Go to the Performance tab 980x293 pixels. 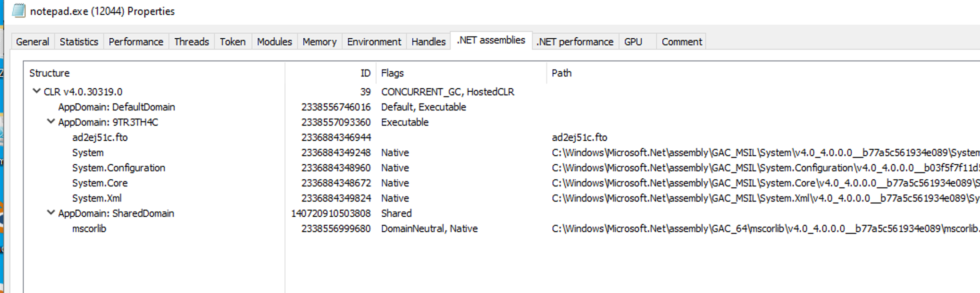tap(136, 42)
